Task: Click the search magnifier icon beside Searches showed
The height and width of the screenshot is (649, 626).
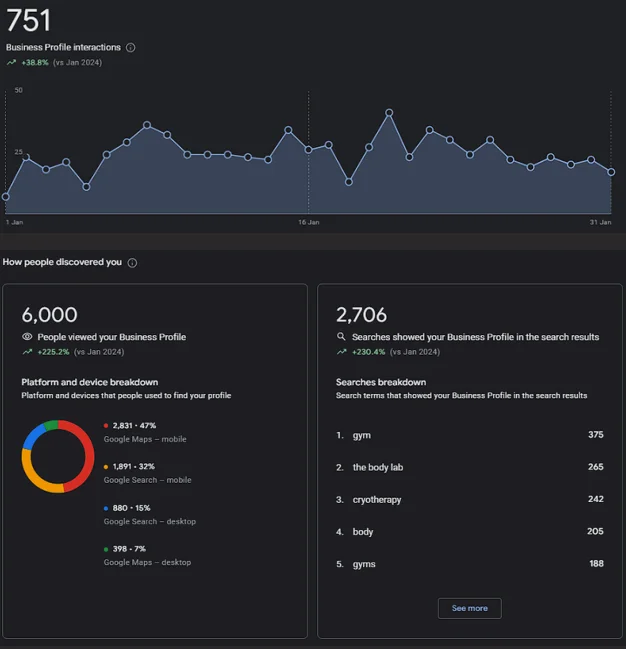Action: (x=342, y=337)
